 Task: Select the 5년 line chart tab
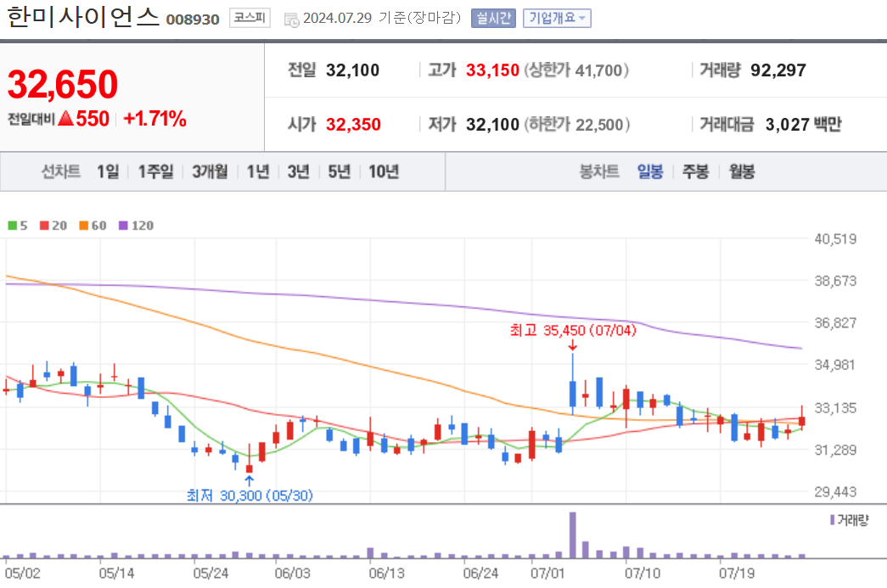click(x=340, y=171)
